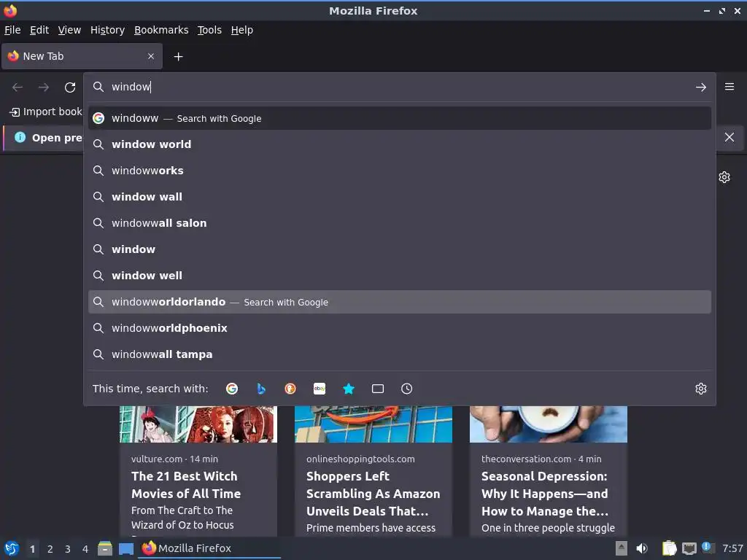Click Import bookmarks toolbar button
This screenshot has height=560, width=747.
tap(46, 112)
